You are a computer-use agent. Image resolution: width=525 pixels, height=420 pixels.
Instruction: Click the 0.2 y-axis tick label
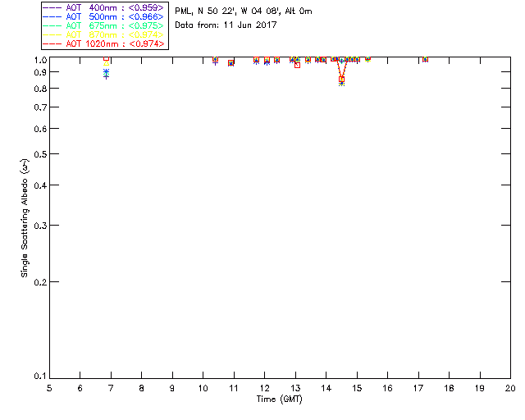coord(40,282)
